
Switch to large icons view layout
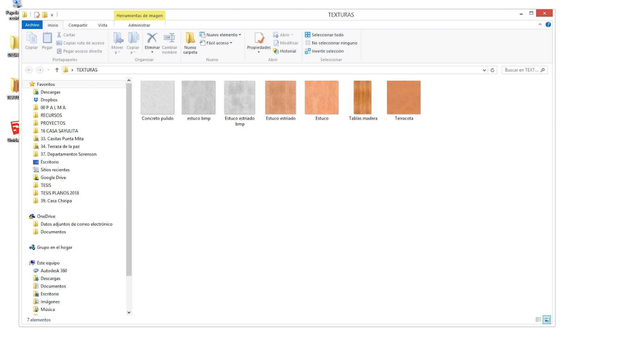pyautogui.click(x=547, y=320)
